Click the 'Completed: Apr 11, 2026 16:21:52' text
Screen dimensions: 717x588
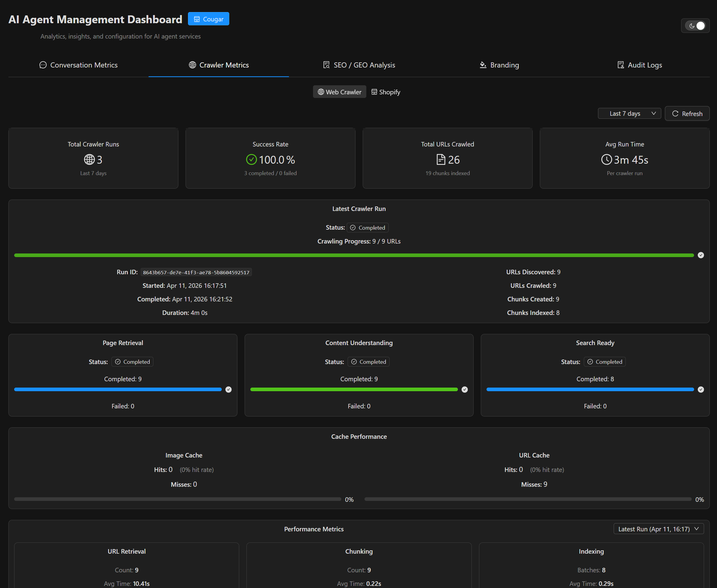coord(184,299)
